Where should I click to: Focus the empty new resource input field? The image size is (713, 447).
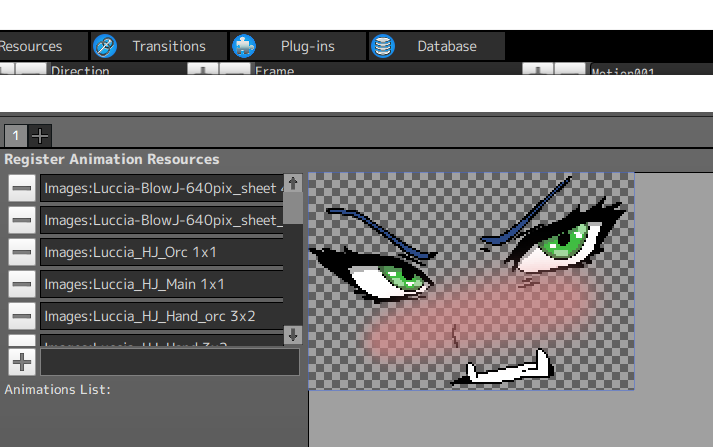click(x=170, y=362)
